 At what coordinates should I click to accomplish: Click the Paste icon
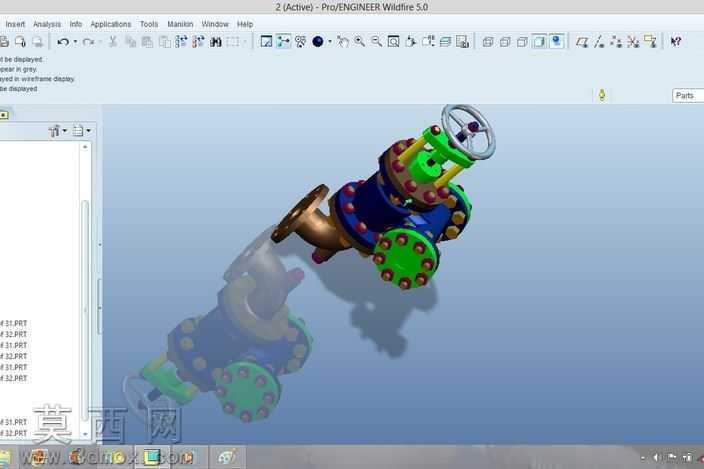pos(147,42)
